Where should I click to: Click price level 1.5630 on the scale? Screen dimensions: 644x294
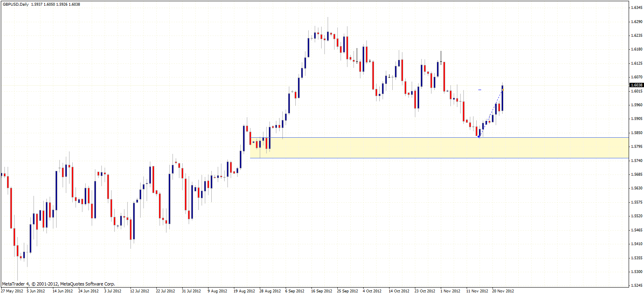637,188
